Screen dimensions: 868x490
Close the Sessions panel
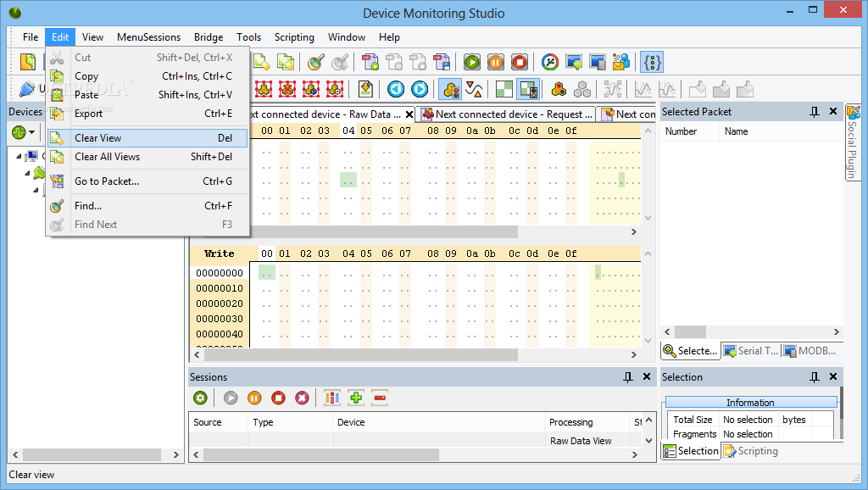[647, 376]
